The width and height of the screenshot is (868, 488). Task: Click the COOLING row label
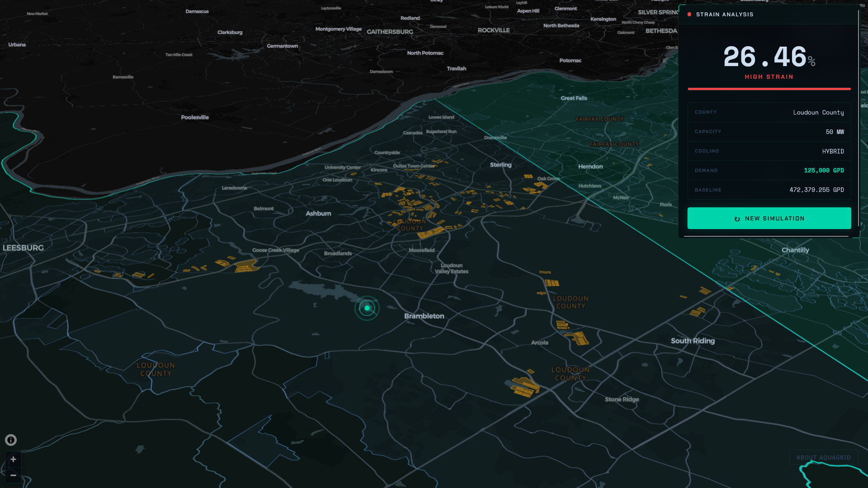coord(707,151)
